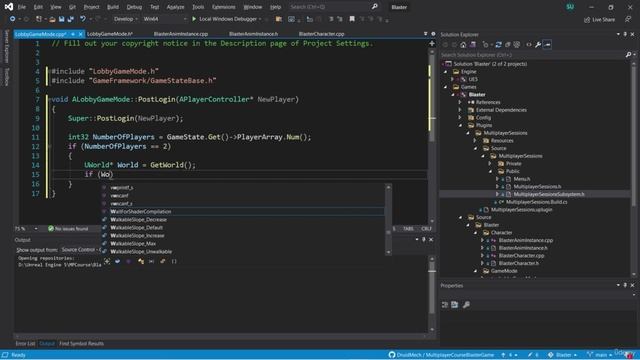
Task: Toggle auto-hide pin on Properties panel
Action: [x=625, y=285]
